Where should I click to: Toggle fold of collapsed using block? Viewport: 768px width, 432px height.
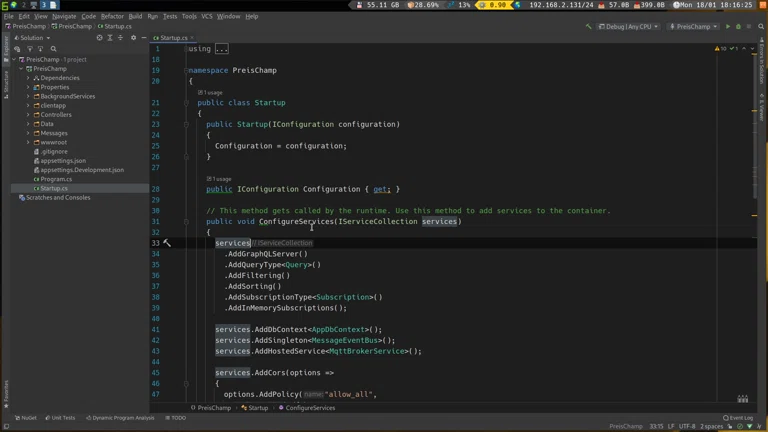click(186, 49)
